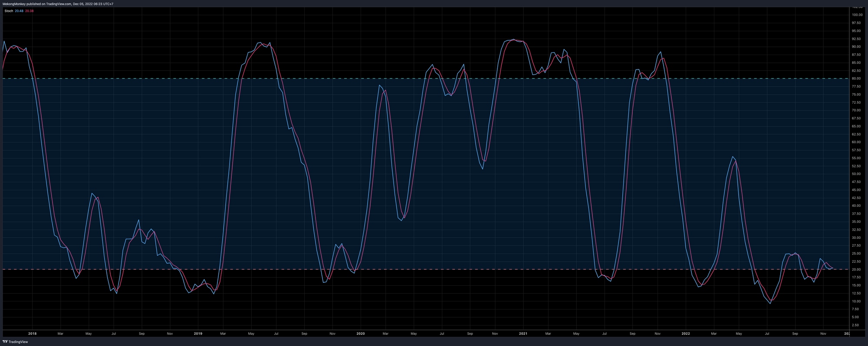Click the 97.50 value on price scale
This screenshot has width=868, height=346.
click(x=856, y=23)
